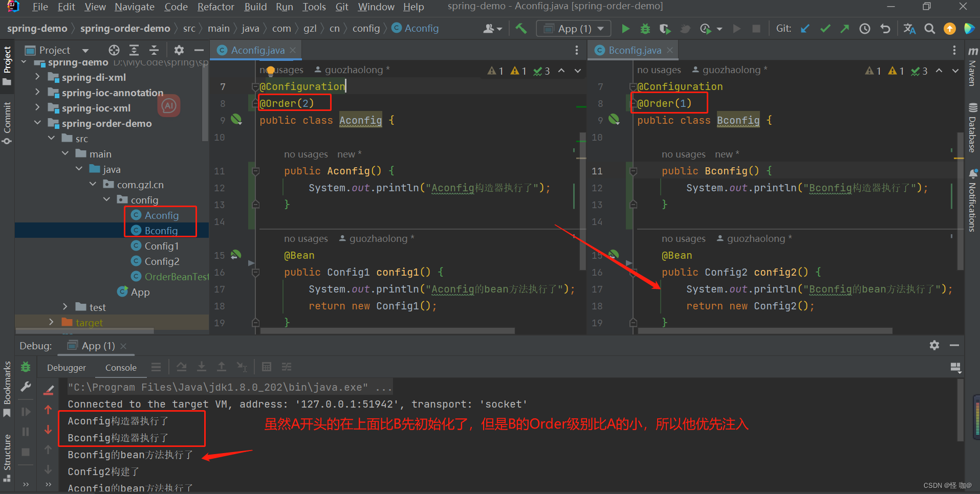Click the Build project hammer icon

[x=521, y=29]
